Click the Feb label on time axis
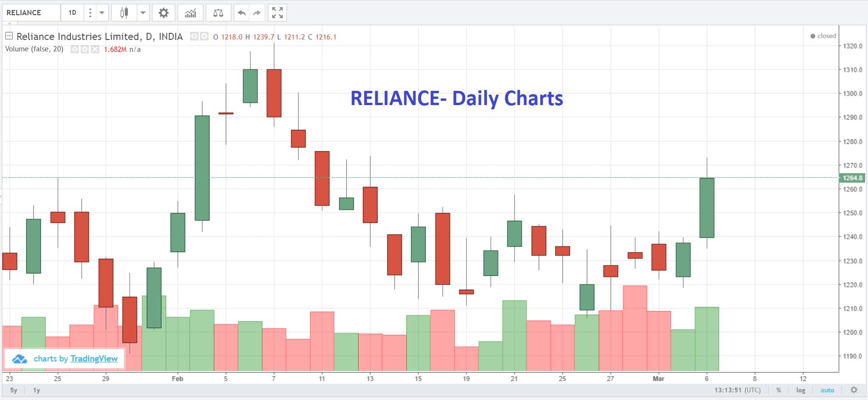Screen dimensions: 868x400 pyautogui.click(x=177, y=379)
